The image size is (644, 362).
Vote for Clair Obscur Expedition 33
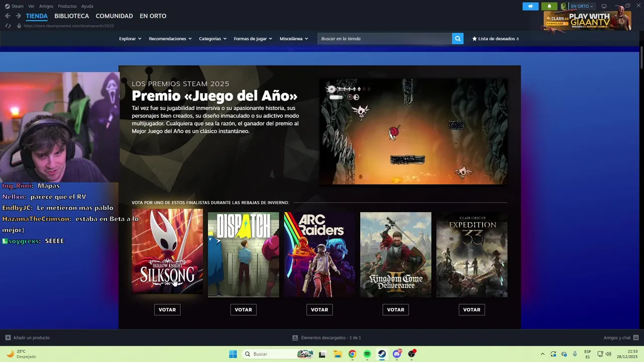pyautogui.click(x=471, y=310)
